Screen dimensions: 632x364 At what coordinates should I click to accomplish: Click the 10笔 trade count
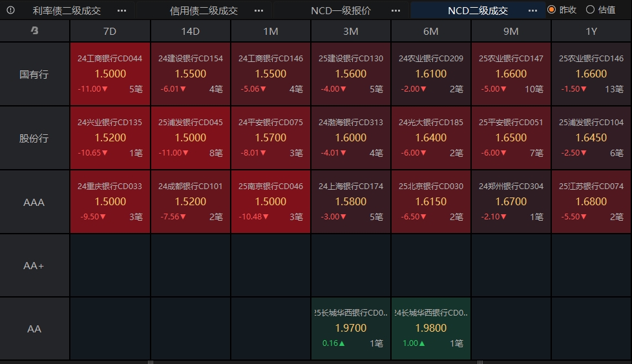[x=534, y=89]
